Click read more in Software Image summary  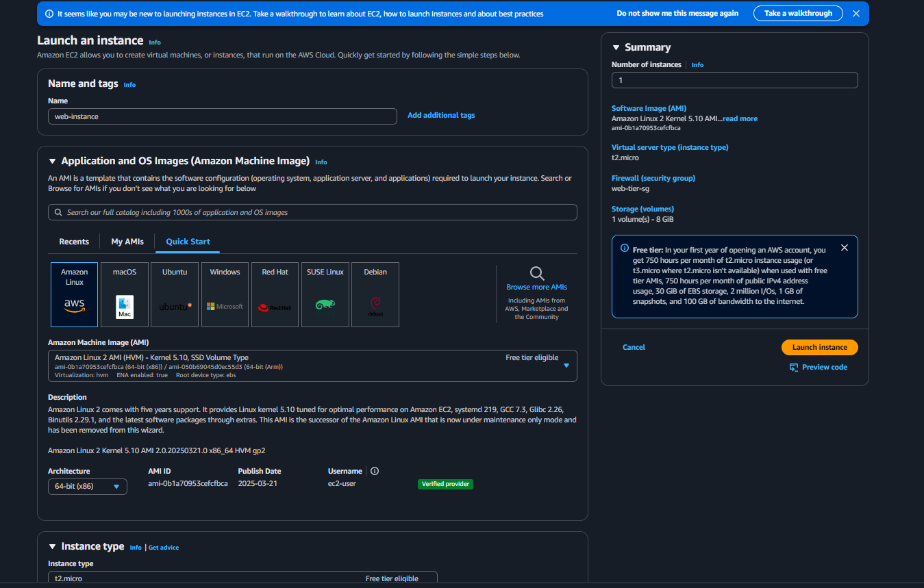740,118
